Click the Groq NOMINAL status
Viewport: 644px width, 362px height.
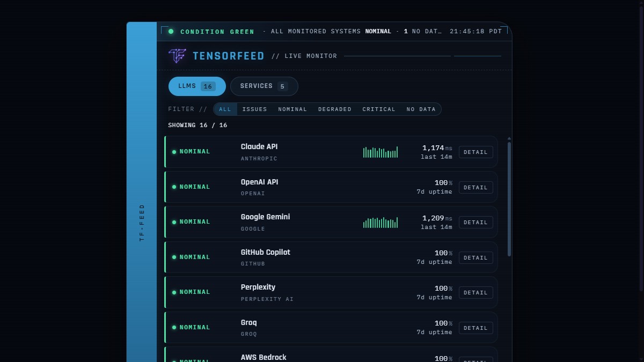(191, 328)
